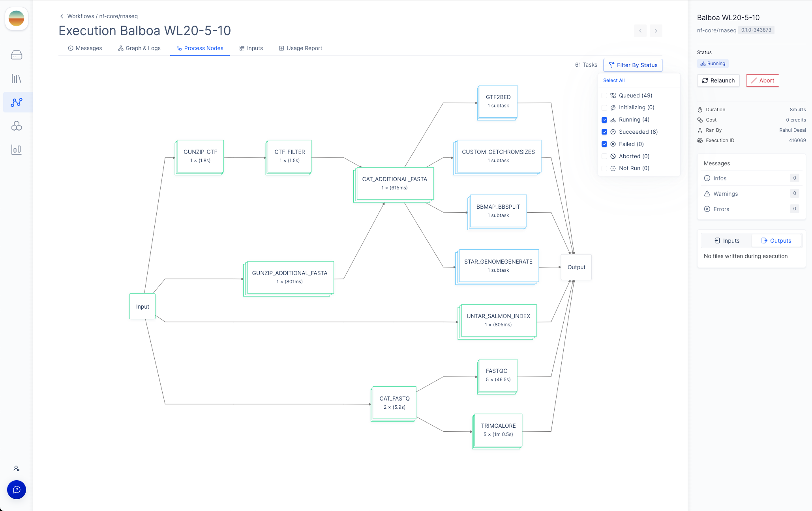The height and width of the screenshot is (511, 812).
Task: Click the Execution ID fingerprint icon
Action: pos(700,140)
